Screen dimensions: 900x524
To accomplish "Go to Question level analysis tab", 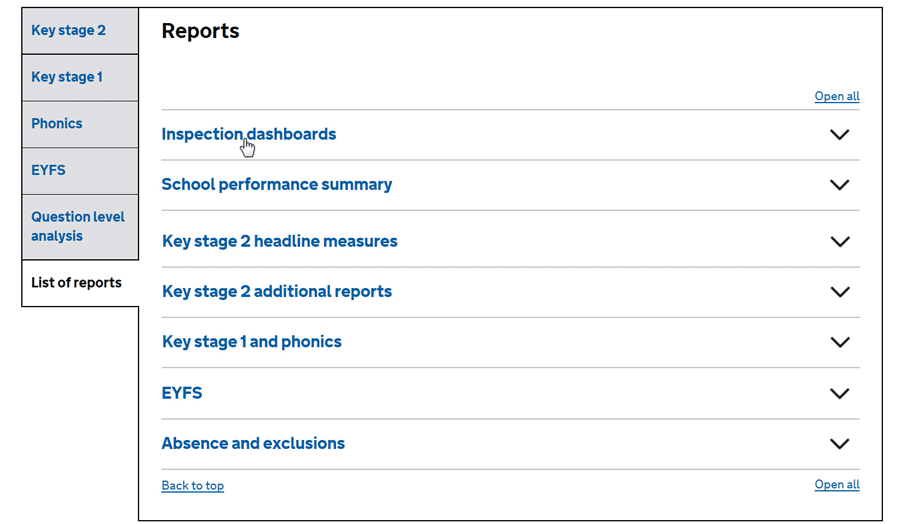I will (x=80, y=226).
